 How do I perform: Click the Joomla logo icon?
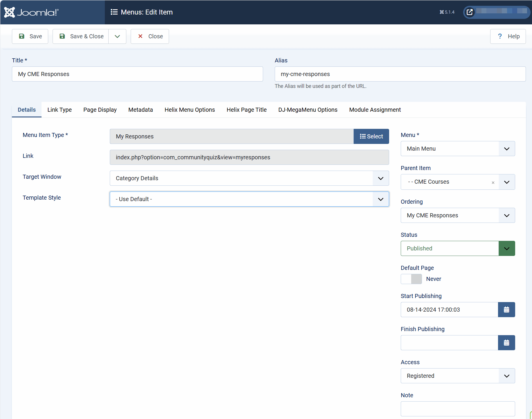(x=10, y=12)
